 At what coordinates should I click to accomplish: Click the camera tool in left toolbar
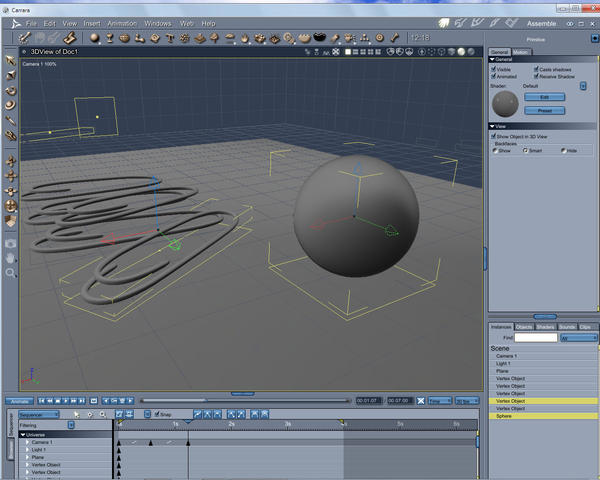point(10,243)
